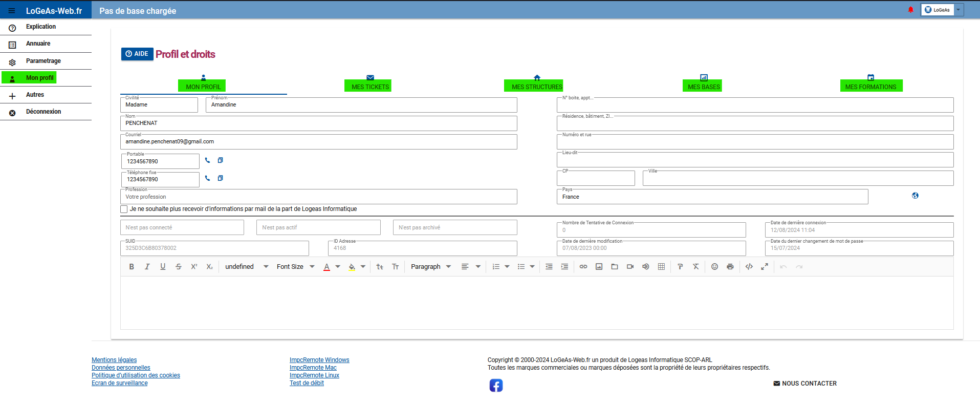
Task: Open the Font Size dropdown
Action: pos(295,267)
